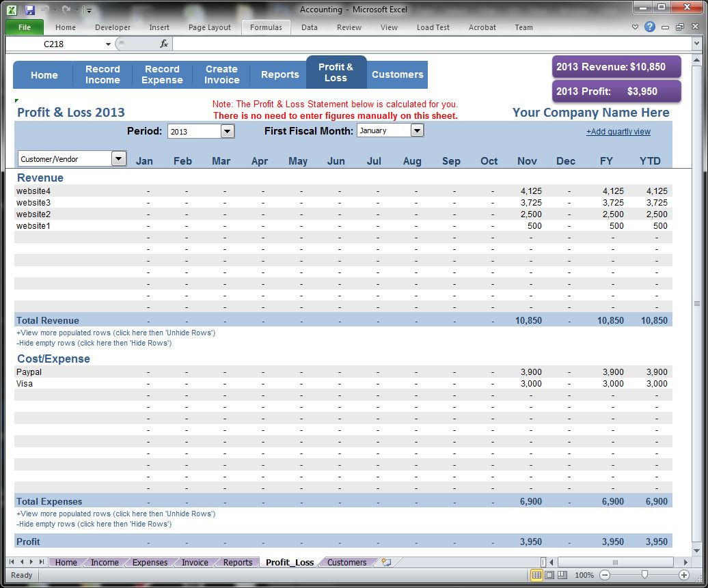Open the Page Layout ribbon tab
Image resolution: width=708 pixels, height=588 pixels.
coord(210,27)
